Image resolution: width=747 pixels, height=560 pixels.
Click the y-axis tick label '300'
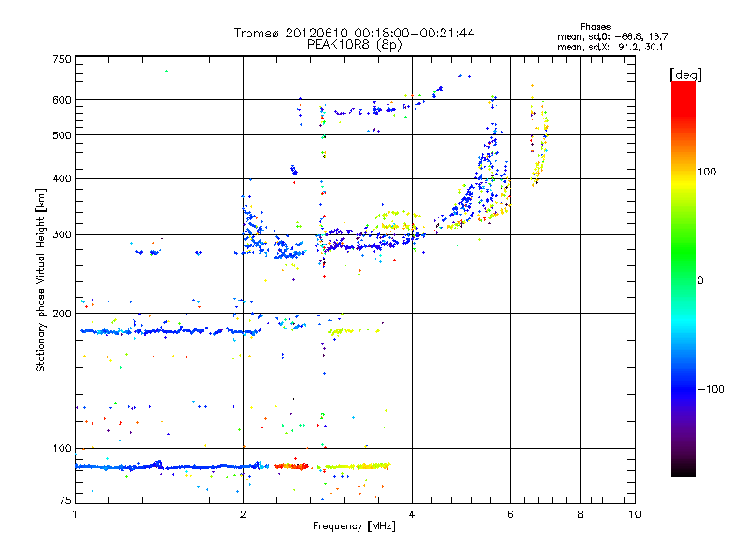coord(62,235)
